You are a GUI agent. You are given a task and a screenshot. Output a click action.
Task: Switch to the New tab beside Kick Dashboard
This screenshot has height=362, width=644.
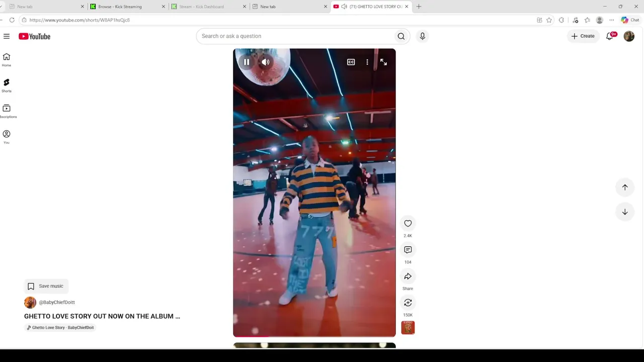click(290, 7)
